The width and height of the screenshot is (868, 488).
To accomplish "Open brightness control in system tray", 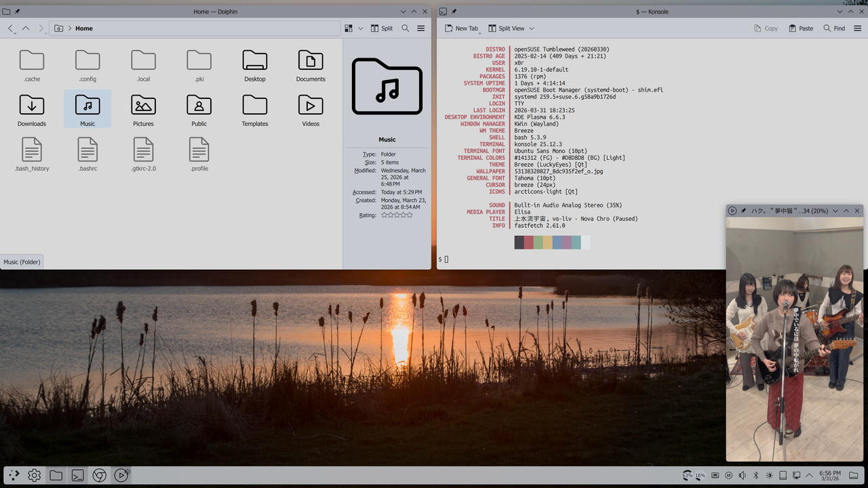I will 769,476.
